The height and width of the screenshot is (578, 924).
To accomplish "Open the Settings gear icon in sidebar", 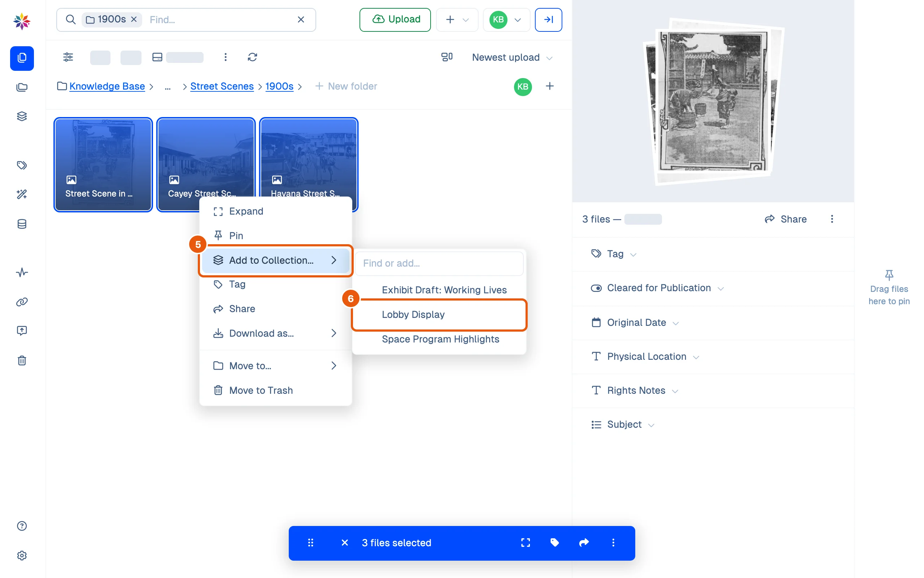I will pyautogui.click(x=22, y=556).
